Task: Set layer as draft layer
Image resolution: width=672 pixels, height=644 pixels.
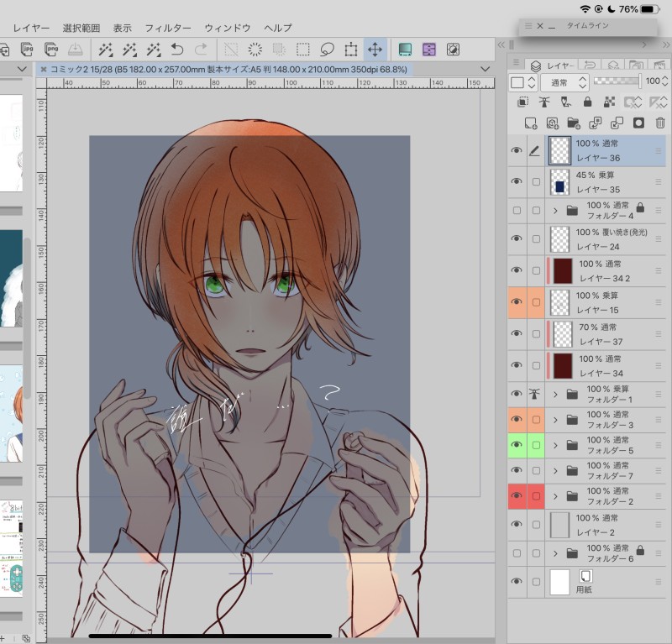Action: point(565,102)
